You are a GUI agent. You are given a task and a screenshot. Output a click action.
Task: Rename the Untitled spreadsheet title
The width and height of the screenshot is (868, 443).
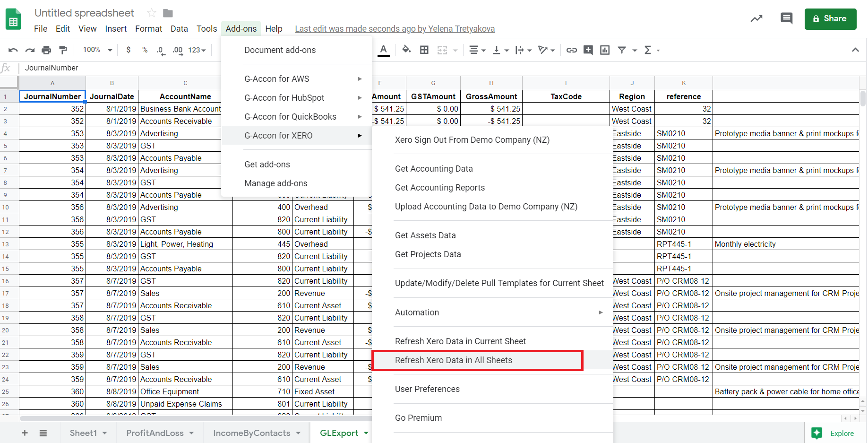pyautogui.click(x=84, y=13)
